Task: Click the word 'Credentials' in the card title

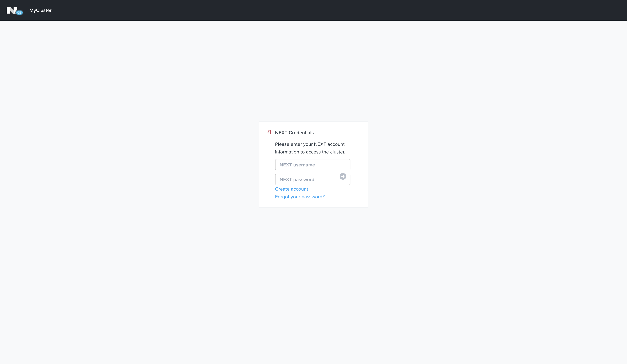Action: pyautogui.click(x=301, y=133)
